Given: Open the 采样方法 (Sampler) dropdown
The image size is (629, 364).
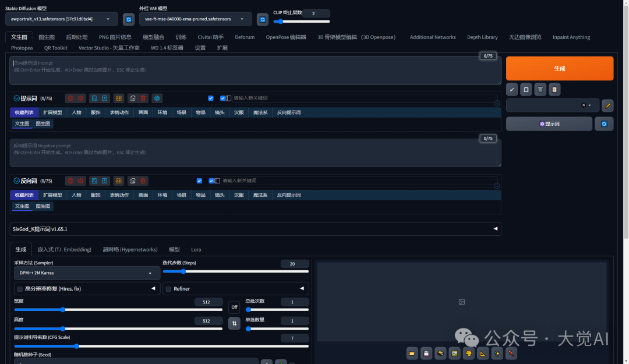Looking at the screenshot, I should coord(87,273).
